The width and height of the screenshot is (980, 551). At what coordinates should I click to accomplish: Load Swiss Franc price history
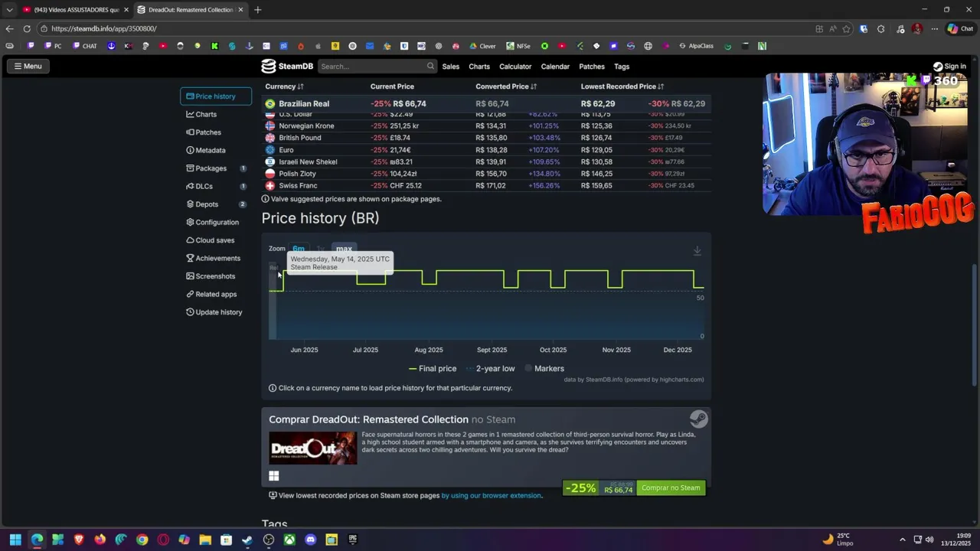[298, 186]
